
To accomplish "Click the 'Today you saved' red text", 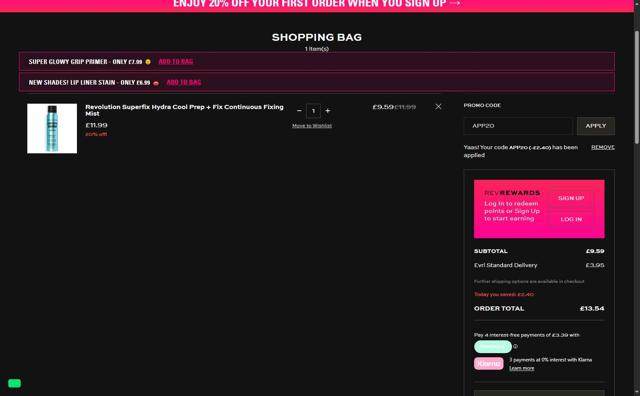I will click(504, 294).
